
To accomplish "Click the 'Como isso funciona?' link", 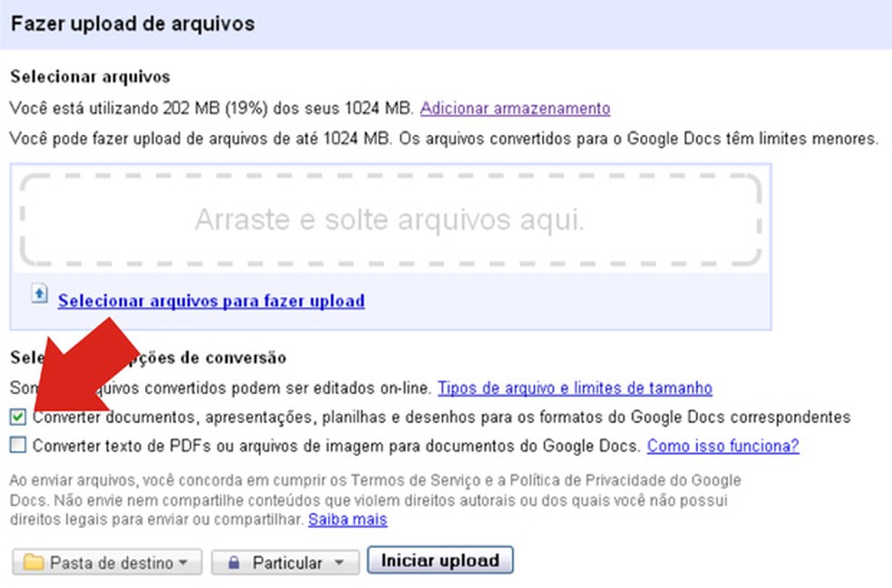I will click(x=722, y=443).
